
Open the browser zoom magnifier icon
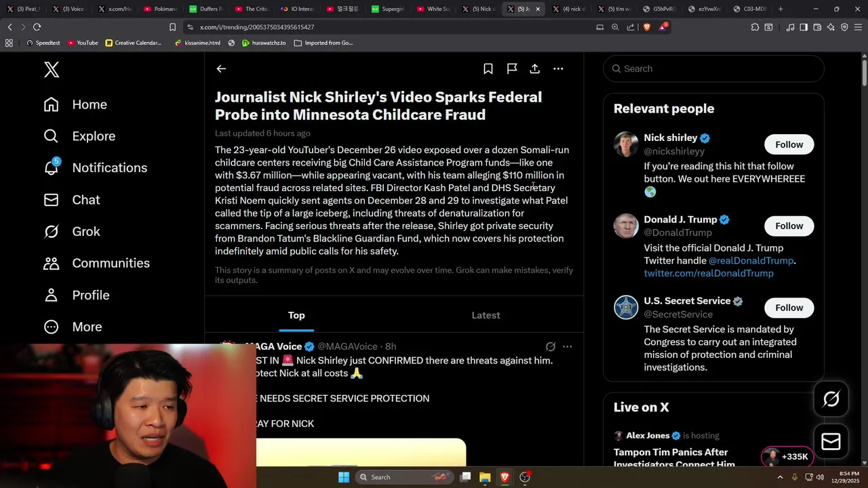(x=615, y=27)
